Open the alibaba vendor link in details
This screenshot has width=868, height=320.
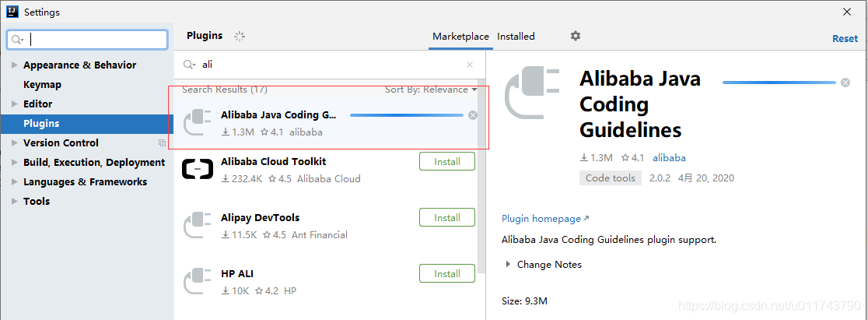(x=669, y=158)
